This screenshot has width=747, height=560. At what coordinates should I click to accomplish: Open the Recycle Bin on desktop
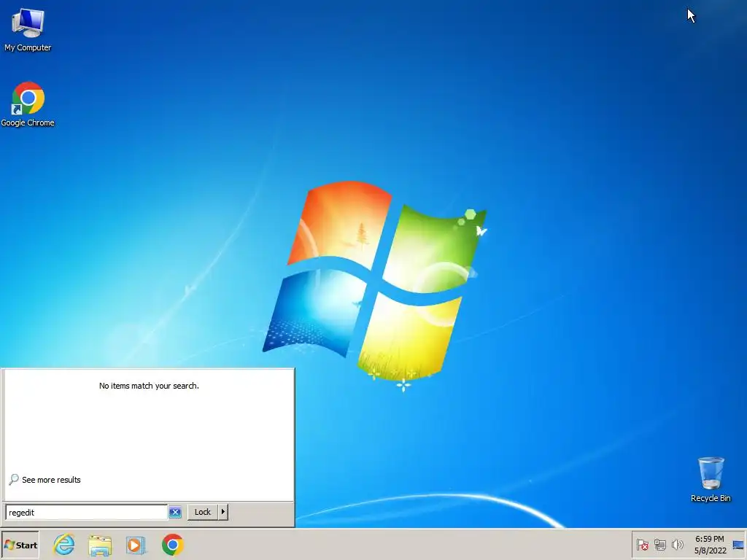(711, 479)
